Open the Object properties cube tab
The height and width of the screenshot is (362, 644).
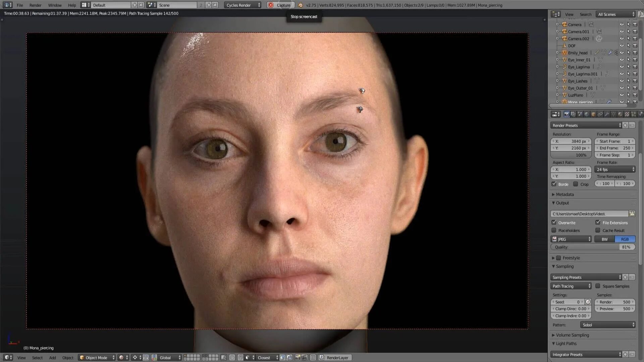[x=593, y=114]
